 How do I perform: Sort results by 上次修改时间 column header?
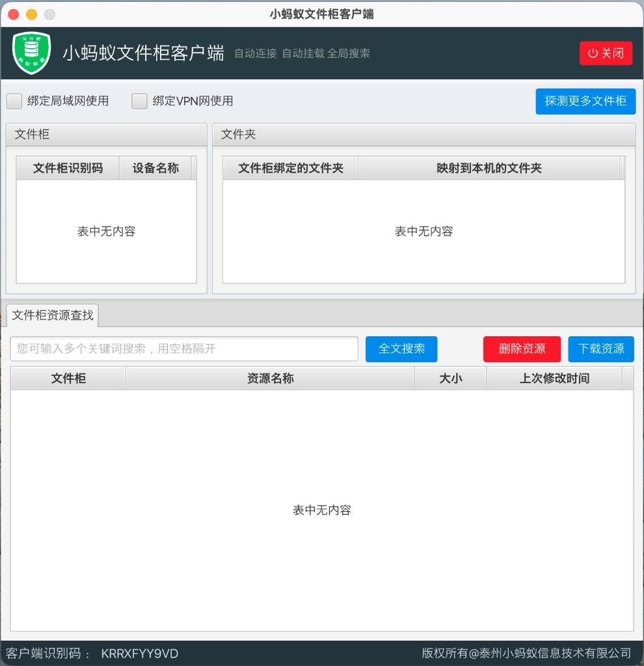(554, 378)
